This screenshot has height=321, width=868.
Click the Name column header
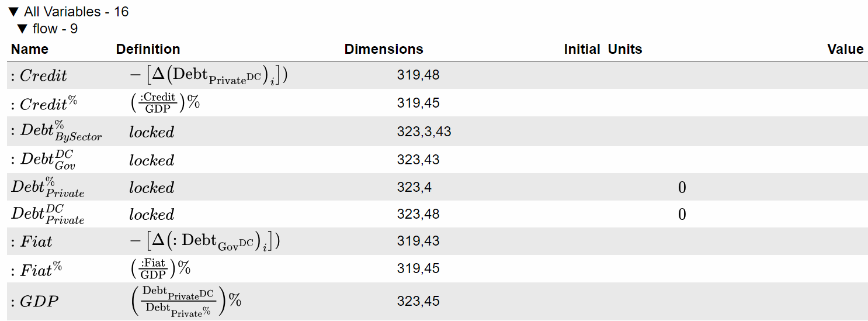click(x=30, y=49)
